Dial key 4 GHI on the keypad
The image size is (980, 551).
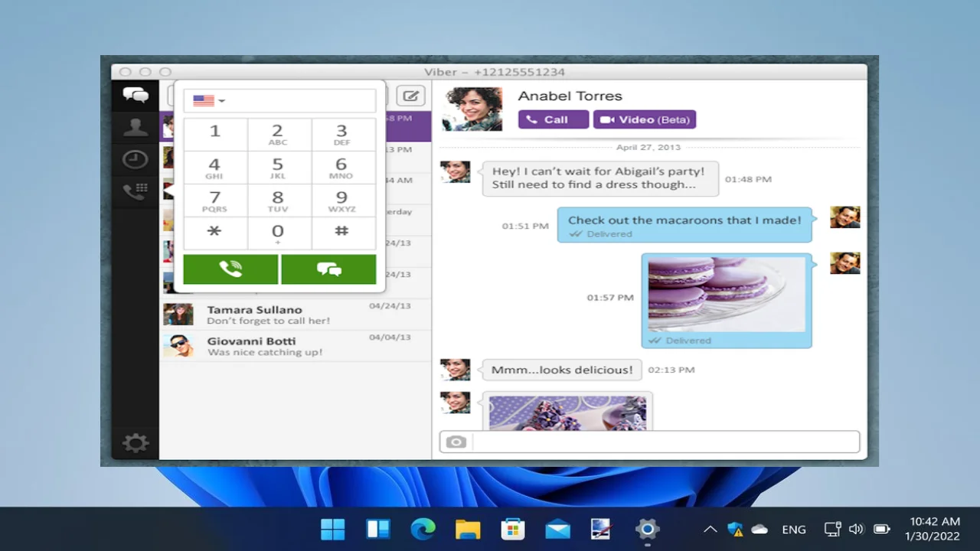(215, 168)
